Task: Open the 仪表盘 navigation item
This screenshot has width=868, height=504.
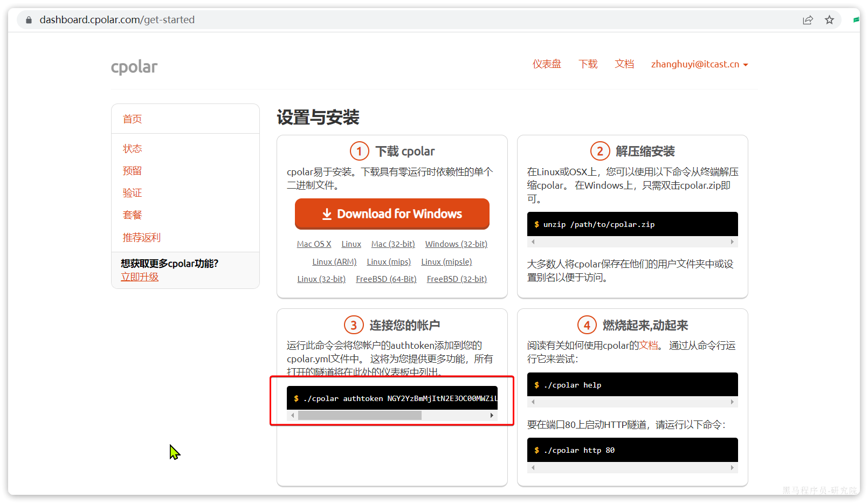Action: point(547,64)
